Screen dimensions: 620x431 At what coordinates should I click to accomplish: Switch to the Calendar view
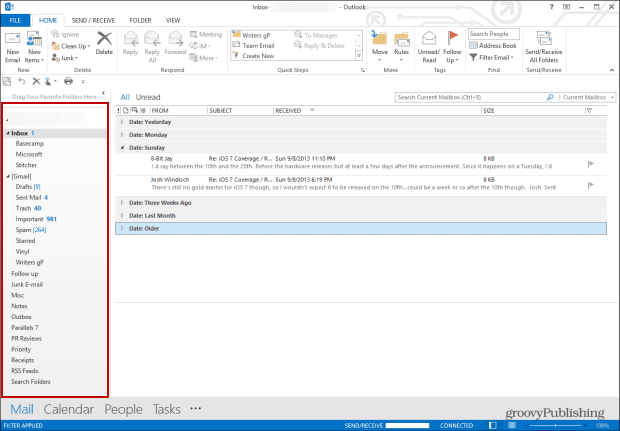pos(69,409)
